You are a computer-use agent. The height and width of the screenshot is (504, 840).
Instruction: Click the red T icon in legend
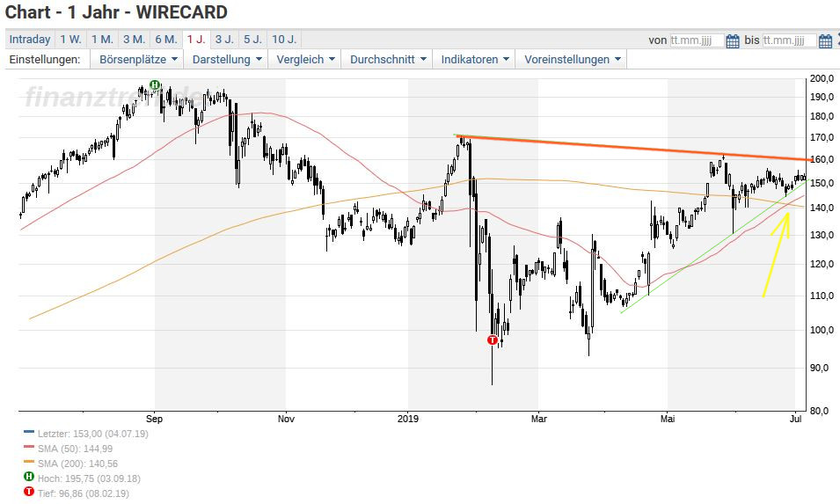pos(29,492)
